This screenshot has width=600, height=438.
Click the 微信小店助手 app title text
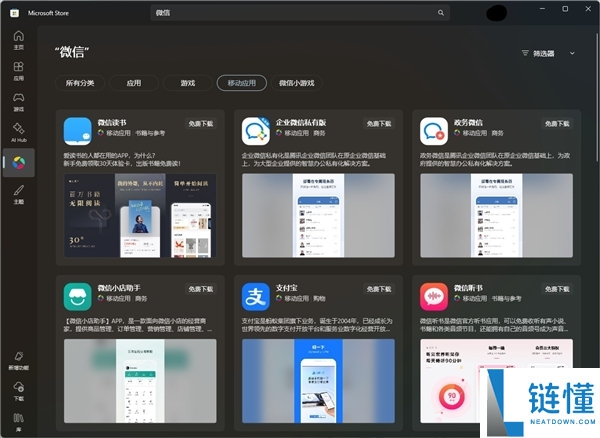119,288
